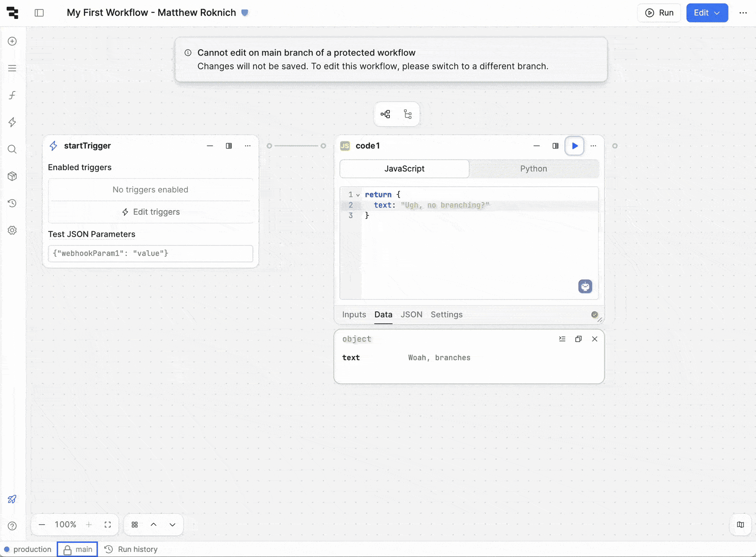The width and height of the screenshot is (756, 557).
Task: Open the Edit mode dropdown
Action: (x=707, y=13)
